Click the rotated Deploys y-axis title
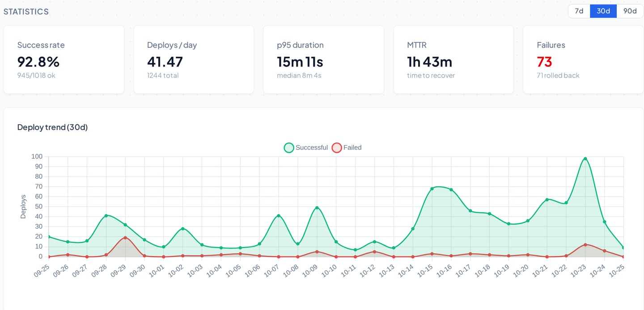Screen dimensions: 644x310 click(x=23, y=206)
